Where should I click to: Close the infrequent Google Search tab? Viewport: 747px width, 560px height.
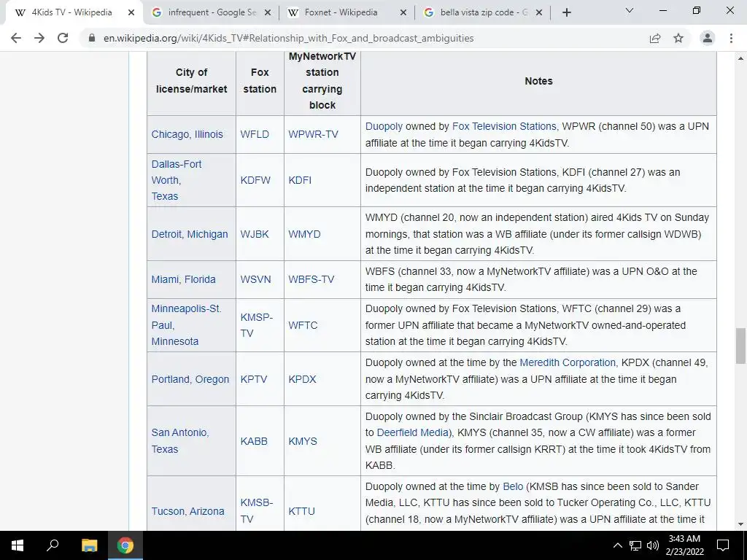point(268,12)
